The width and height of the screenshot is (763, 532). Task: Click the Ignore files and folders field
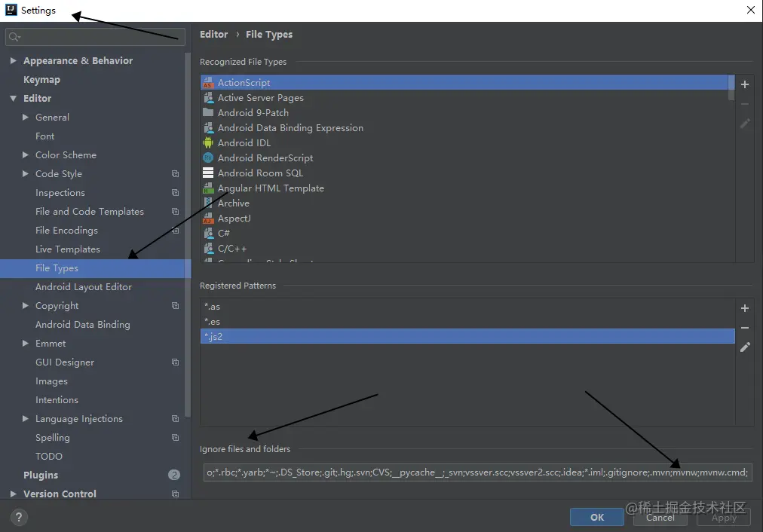click(x=477, y=472)
